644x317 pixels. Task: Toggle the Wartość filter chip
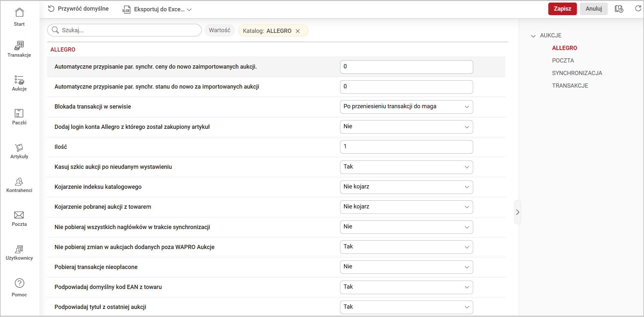click(219, 30)
